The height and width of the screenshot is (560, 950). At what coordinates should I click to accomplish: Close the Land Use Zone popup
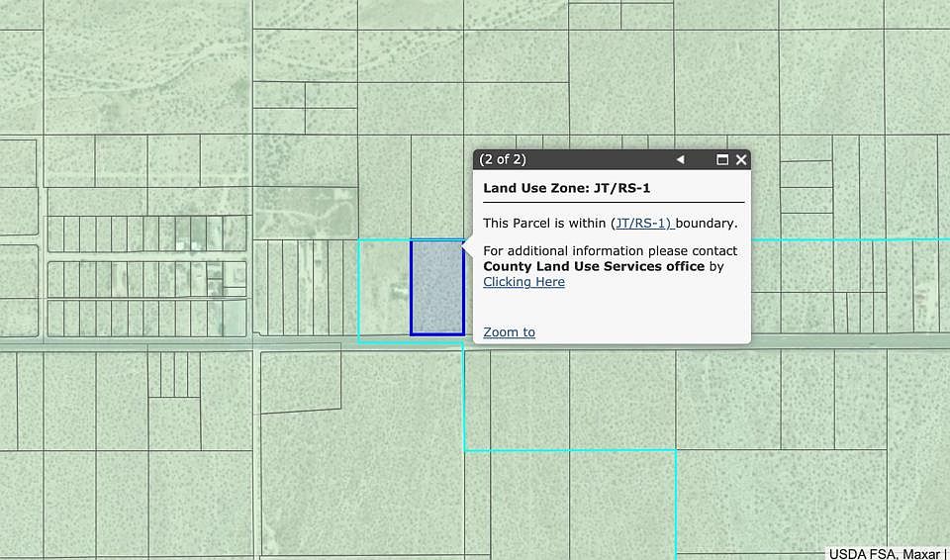[x=741, y=159]
